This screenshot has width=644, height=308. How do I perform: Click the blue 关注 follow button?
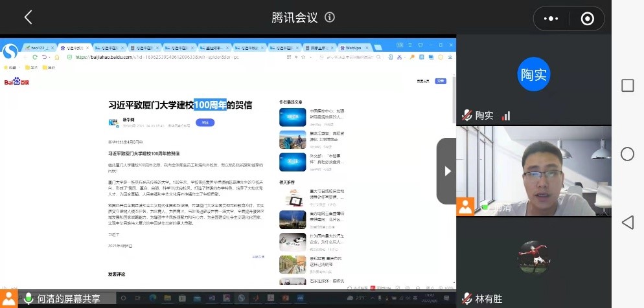(x=205, y=122)
